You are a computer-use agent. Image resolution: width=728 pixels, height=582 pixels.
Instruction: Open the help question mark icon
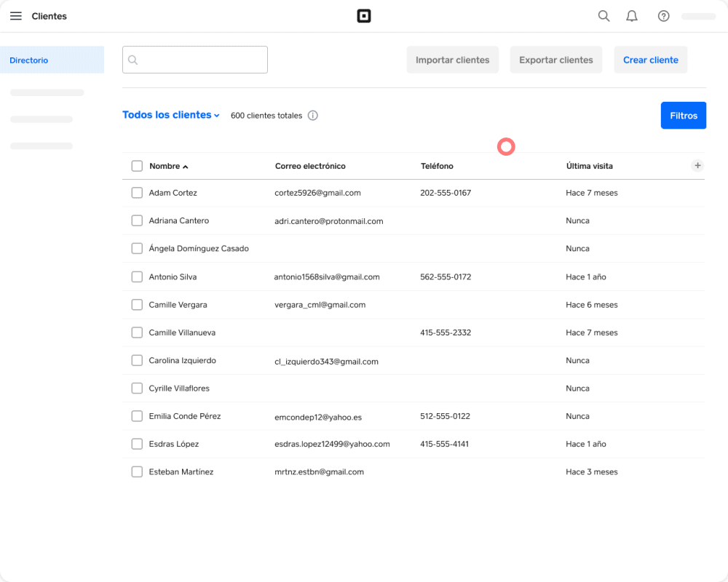tap(663, 16)
